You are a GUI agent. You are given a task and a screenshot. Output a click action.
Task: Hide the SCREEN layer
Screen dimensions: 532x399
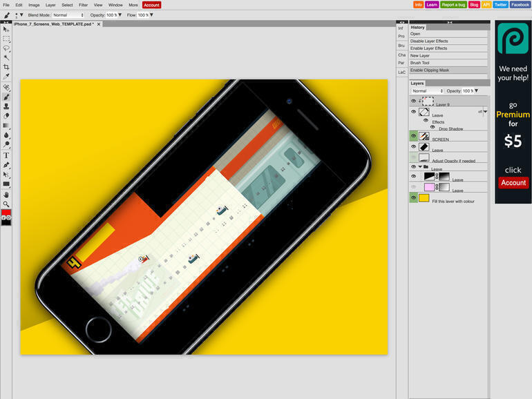tap(414, 136)
